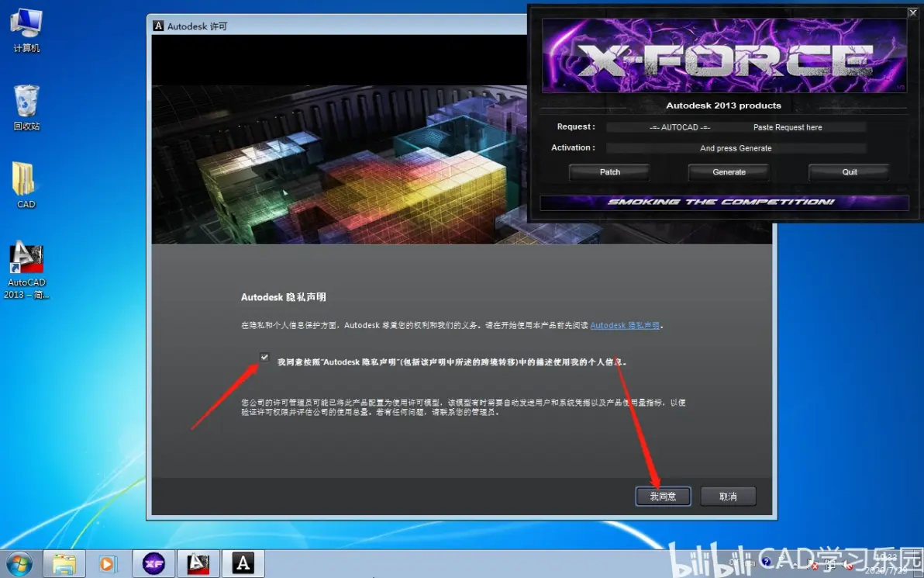Viewport: 924px width, 578px height.
Task: Close the X-Force window
Action: (x=913, y=12)
